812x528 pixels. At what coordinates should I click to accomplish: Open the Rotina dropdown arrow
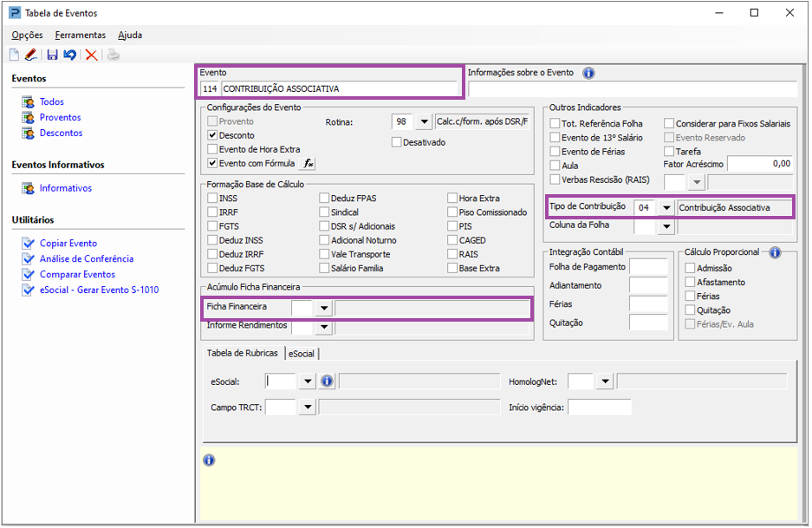[x=424, y=121]
